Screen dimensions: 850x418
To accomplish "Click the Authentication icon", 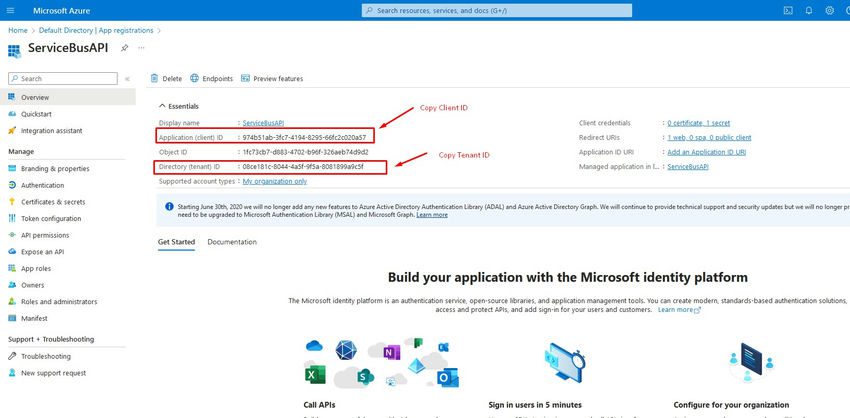I will pos(12,185).
